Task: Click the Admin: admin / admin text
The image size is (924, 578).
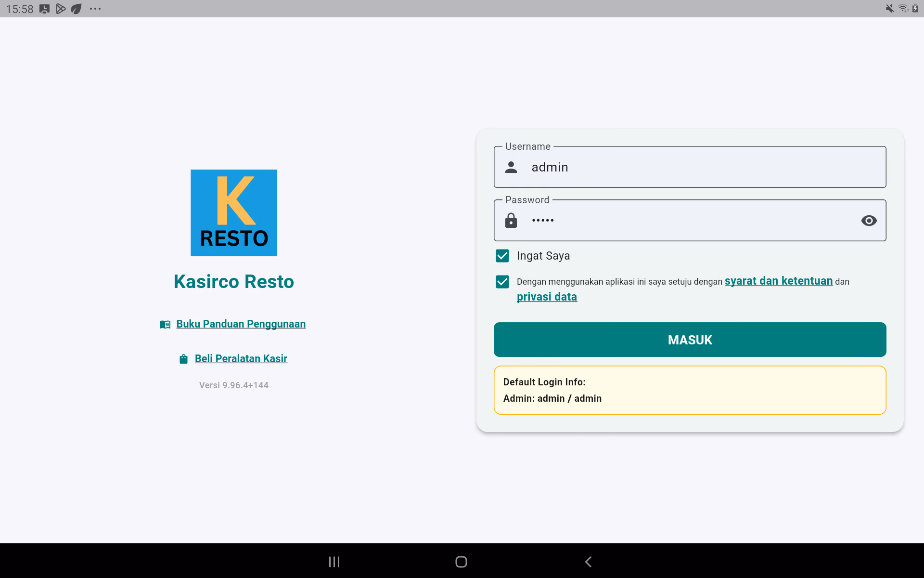Action: click(x=552, y=398)
